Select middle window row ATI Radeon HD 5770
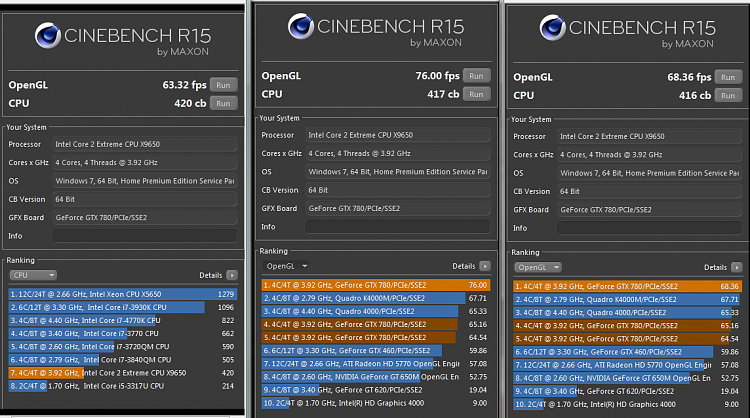 pos(376,363)
